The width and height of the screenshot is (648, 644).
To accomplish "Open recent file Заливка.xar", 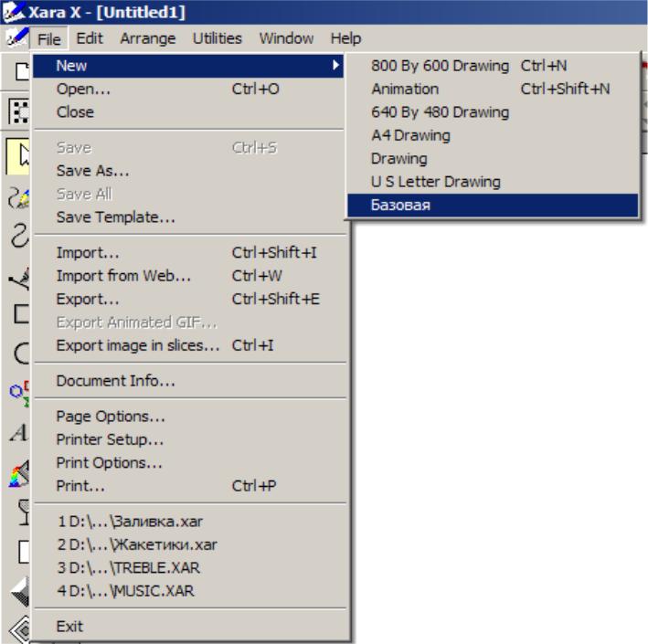I will (188, 521).
